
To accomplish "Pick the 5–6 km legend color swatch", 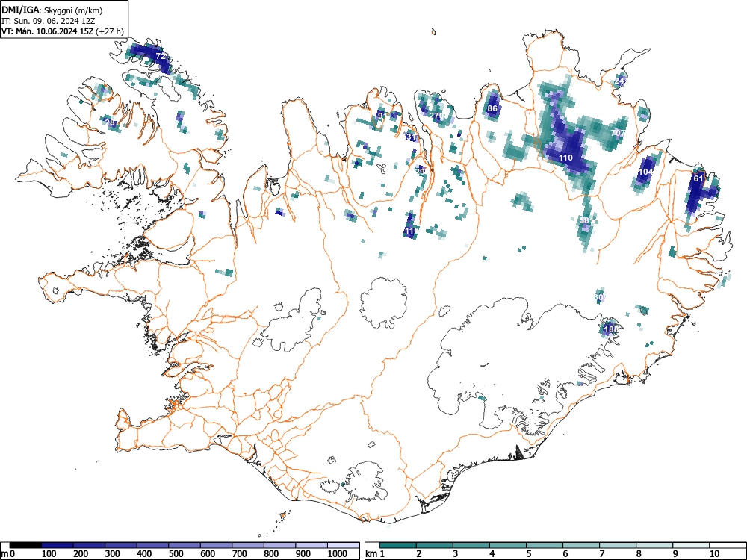I will [544, 545].
